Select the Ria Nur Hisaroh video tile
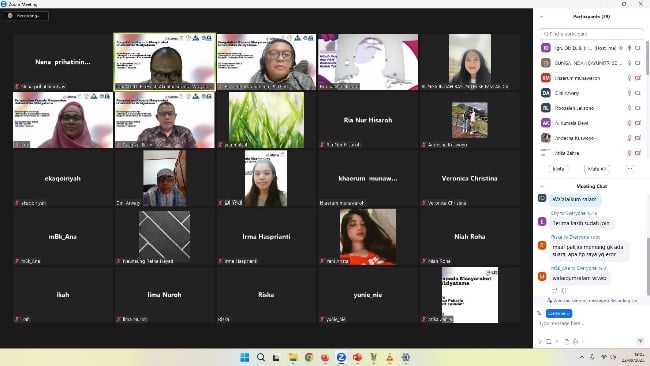Screen dimensions: 650x366 pos(368,120)
